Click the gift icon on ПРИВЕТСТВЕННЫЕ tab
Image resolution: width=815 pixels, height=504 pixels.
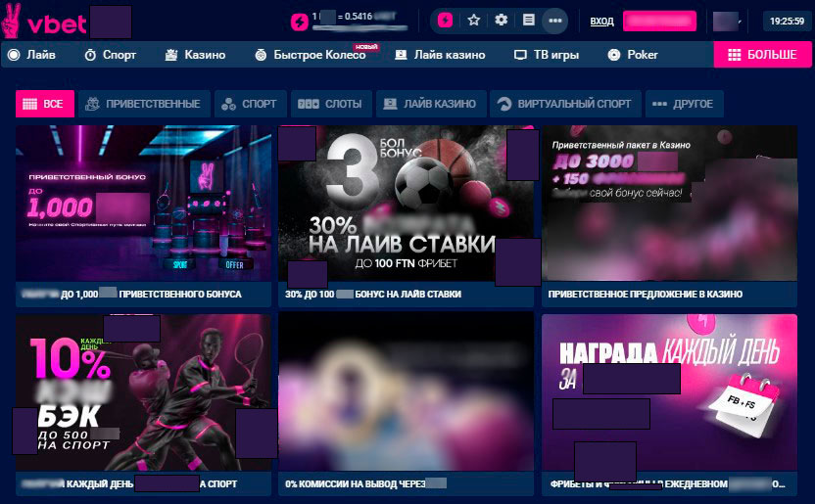(x=92, y=104)
